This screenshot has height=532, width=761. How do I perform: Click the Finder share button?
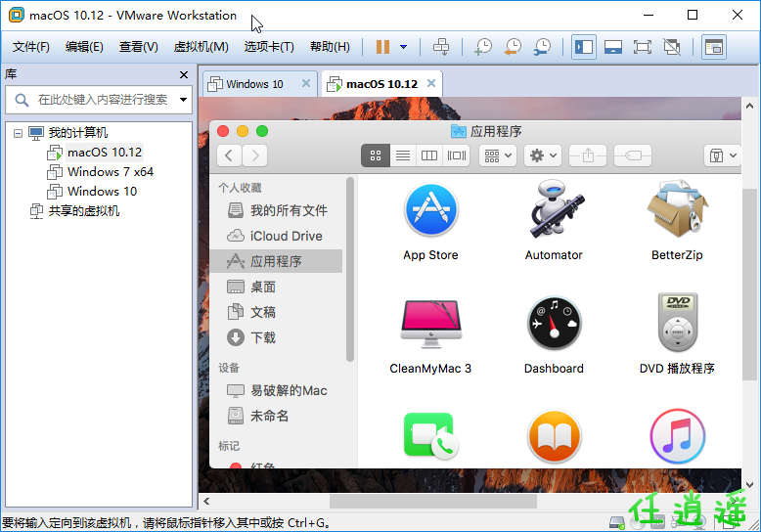588,155
